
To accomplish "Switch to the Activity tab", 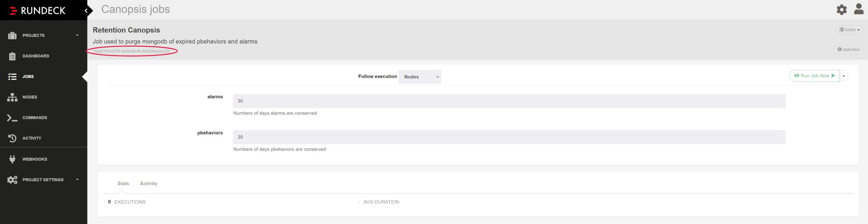I will 148,184.
